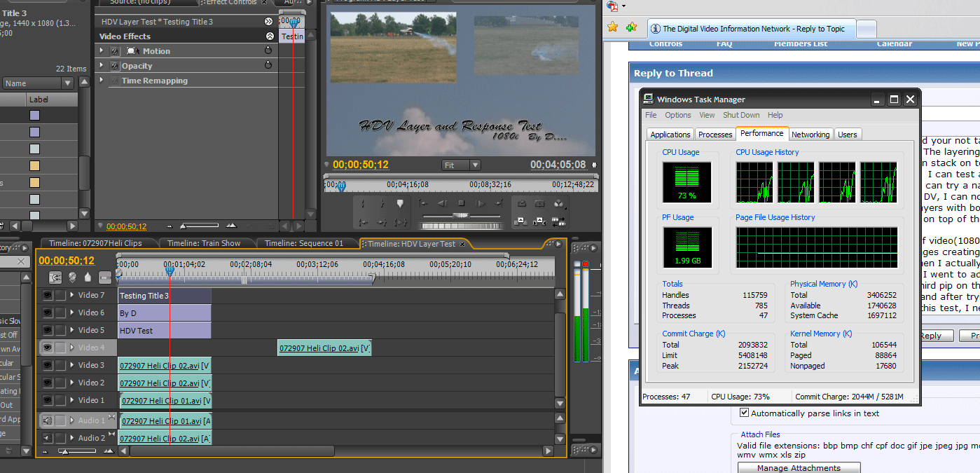
Task: Open the Output mode button in Program monitor
Action: 559,204
